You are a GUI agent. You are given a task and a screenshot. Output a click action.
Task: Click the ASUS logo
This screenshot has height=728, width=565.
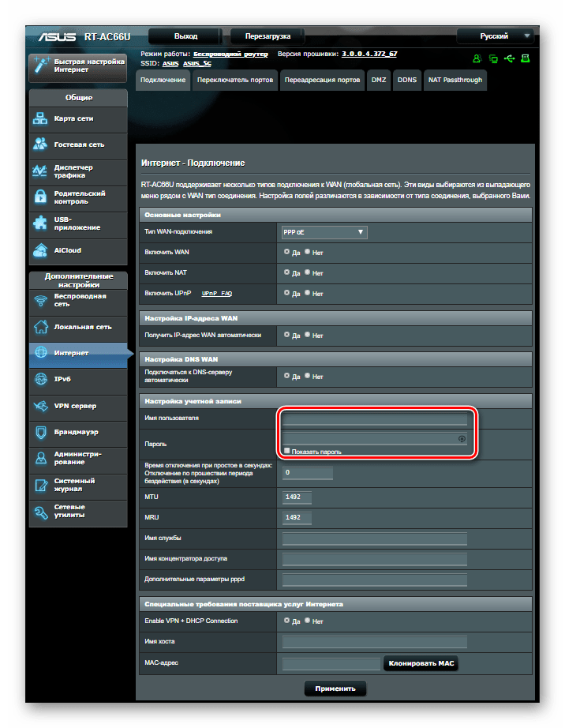pos(57,36)
